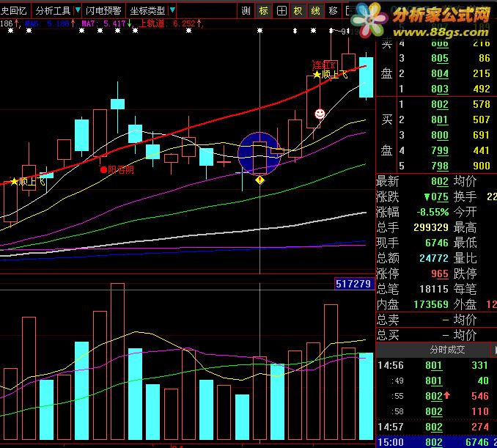The width and height of the screenshot is (497, 448).
Task: Click the 14:56 trade row with volume 331
Action: point(436,365)
